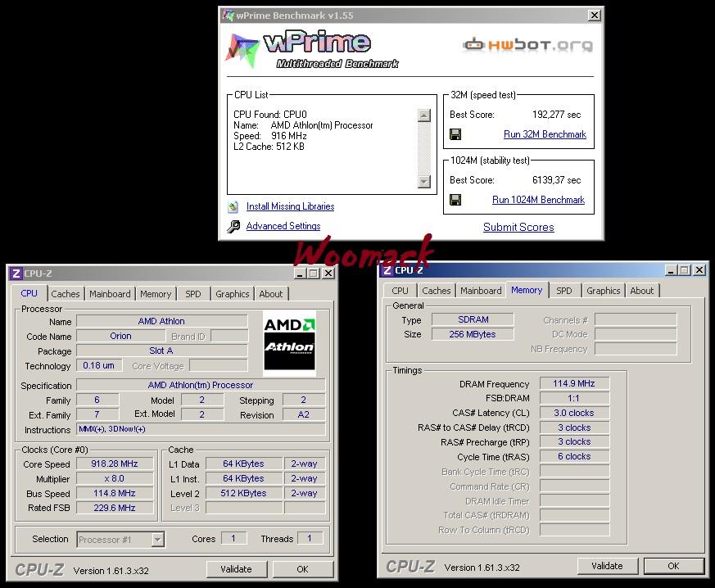The image size is (715, 588).
Task: Click save icon for 32M score
Action: (x=455, y=134)
